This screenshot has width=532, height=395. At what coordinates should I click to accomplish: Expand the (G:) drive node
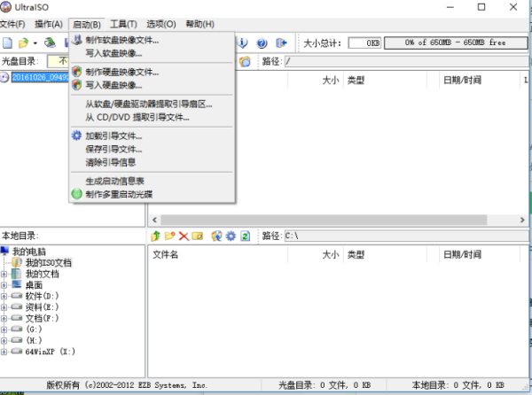(4, 329)
